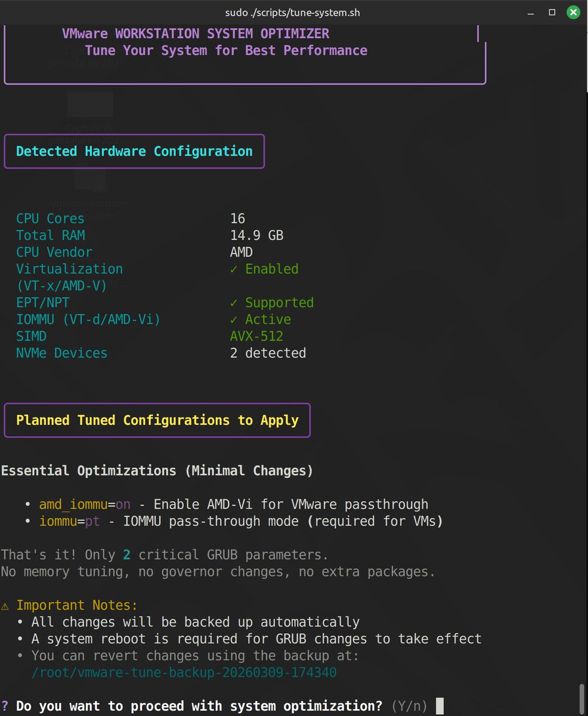Click 'Tune Your System for Best Performance' text
Image resolution: width=588 pixels, height=716 pixels.
click(226, 50)
